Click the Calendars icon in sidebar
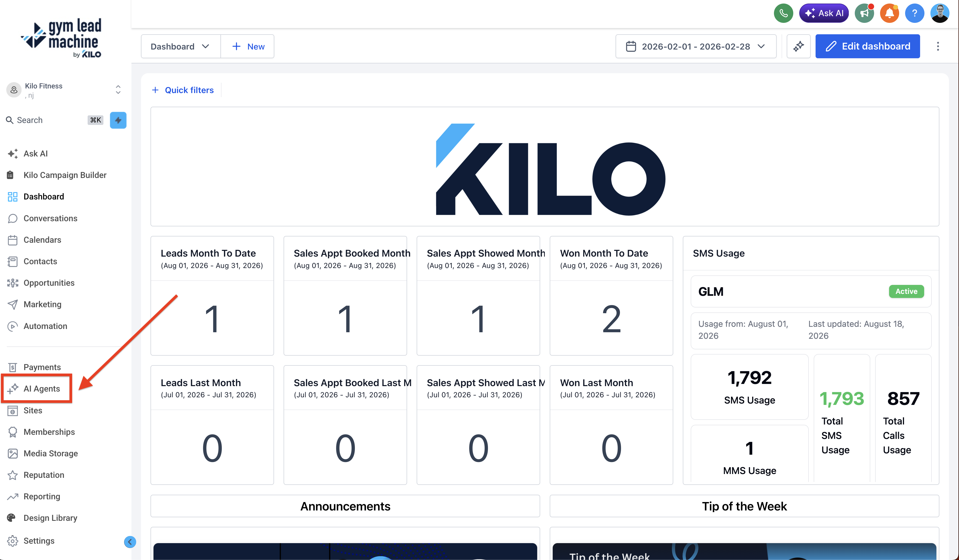Viewport: 959px width, 560px height. [x=13, y=240]
